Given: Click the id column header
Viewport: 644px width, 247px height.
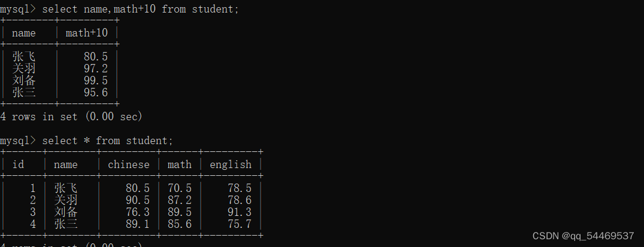Looking at the screenshot, I should pyautogui.click(x=18, y=164).
